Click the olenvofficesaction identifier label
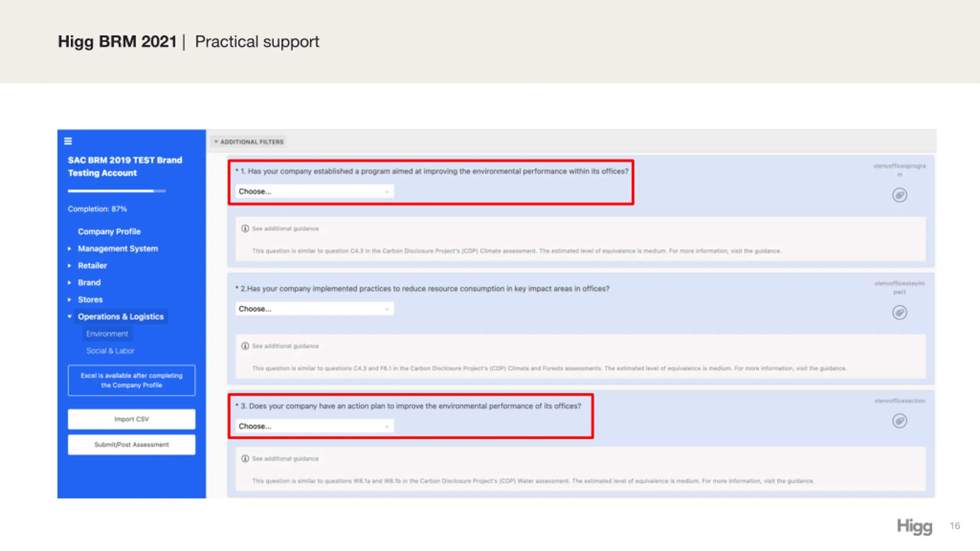 click(900, 401)
